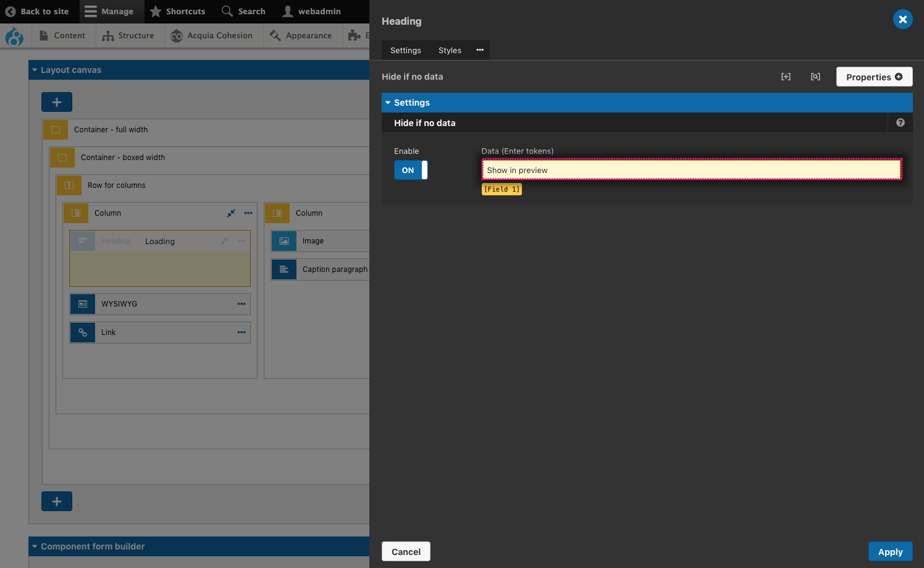
Task: Click the WYSIWYG element icon
Action: 83,304
